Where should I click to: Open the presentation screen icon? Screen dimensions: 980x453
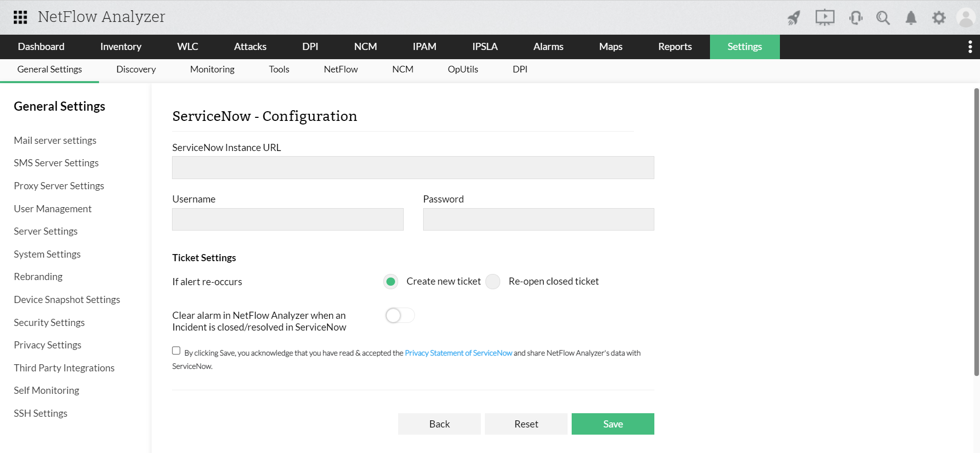point(824,18)
